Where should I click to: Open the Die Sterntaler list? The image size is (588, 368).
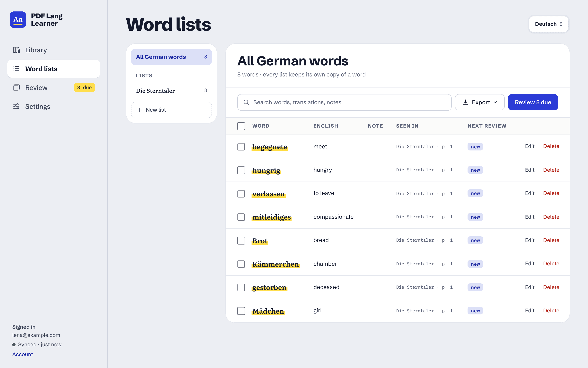point(171,91)
